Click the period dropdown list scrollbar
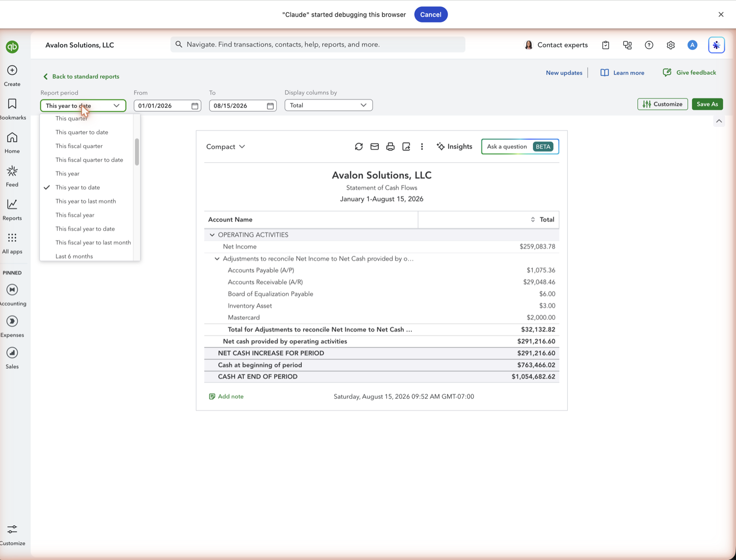This screenshot has height=560, width=736. (x=137, y=152)
